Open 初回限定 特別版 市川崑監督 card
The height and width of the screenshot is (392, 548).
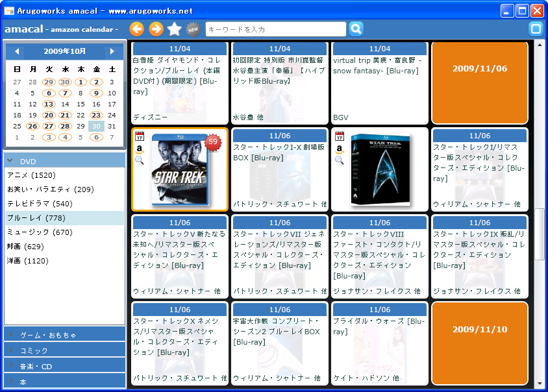pos(280,83)
